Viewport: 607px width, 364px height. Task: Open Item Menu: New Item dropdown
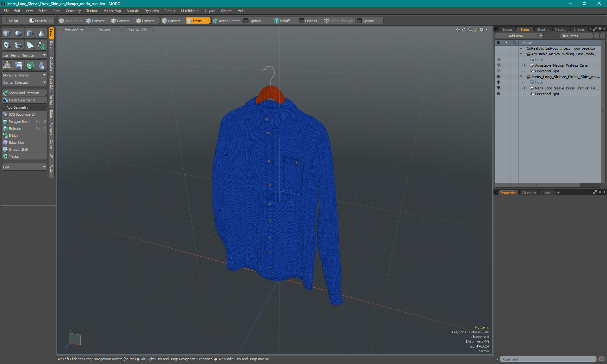point(25,55)
